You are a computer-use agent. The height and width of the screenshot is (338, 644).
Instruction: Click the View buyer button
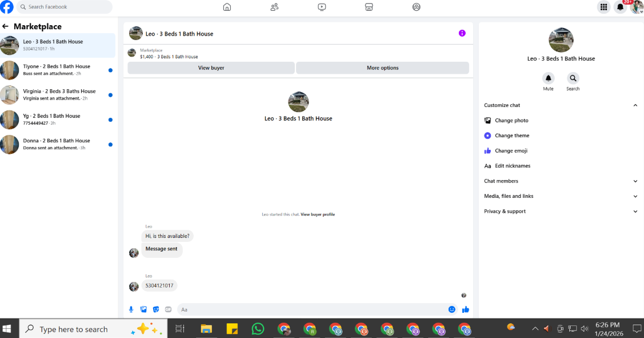coord(211,68)
